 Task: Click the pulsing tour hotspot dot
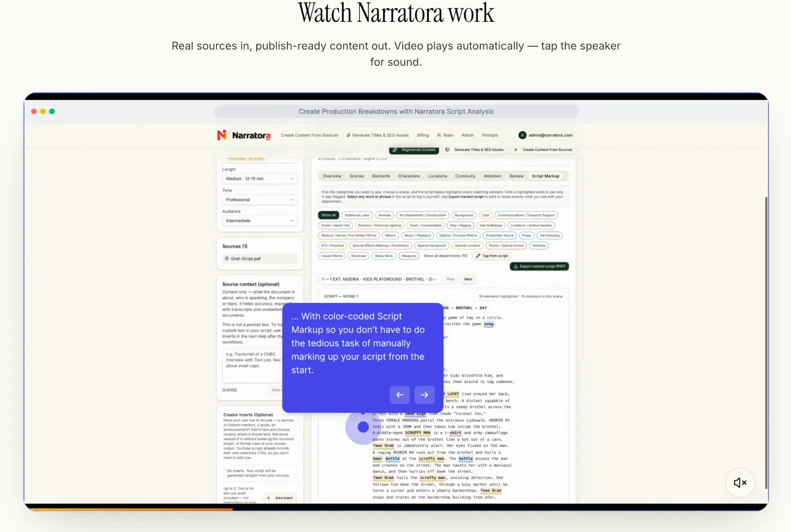point(363,427)
